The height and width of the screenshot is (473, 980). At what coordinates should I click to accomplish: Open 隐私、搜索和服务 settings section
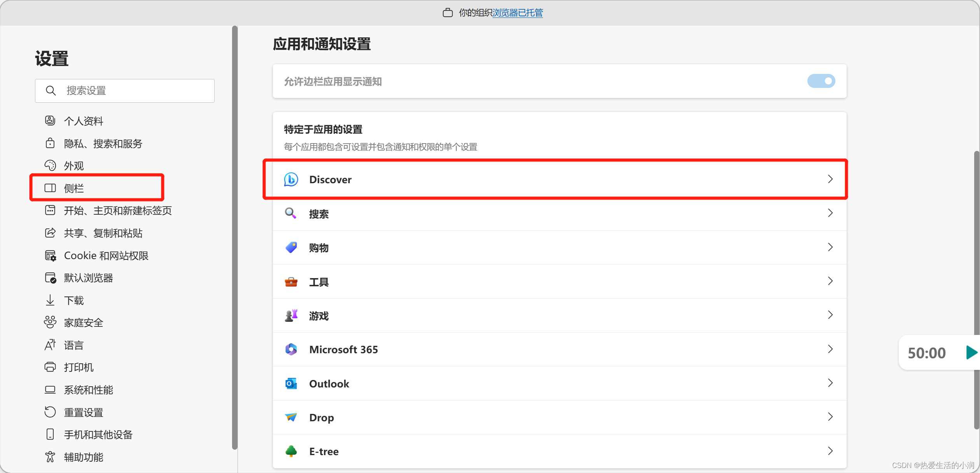[x=103, y=144]
